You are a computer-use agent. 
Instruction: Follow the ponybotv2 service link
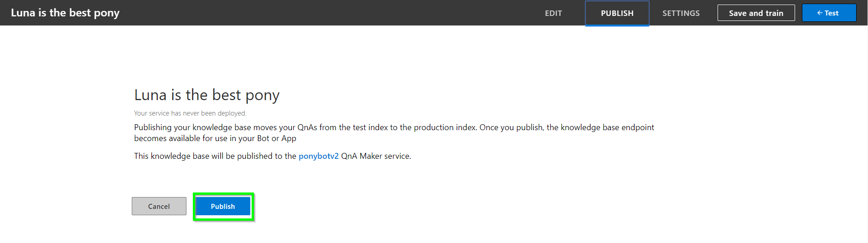(x=319, y=156)
